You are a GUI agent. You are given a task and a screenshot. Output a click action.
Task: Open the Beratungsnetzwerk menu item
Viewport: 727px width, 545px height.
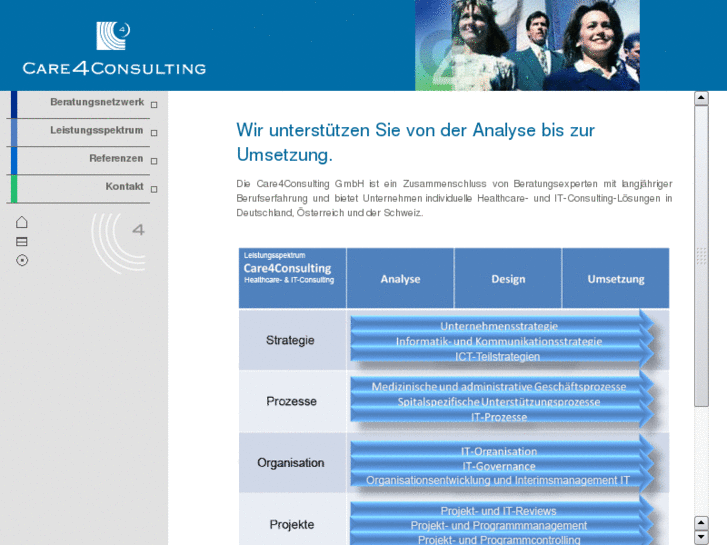tap(97, 102)
